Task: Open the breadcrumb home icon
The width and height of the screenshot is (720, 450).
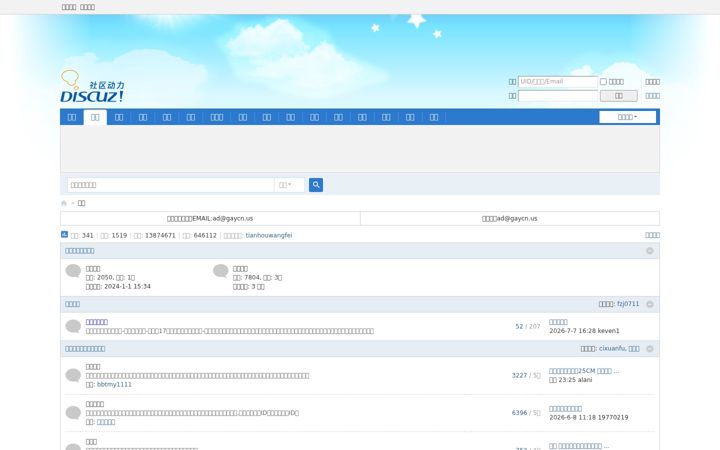Action: 64,203
